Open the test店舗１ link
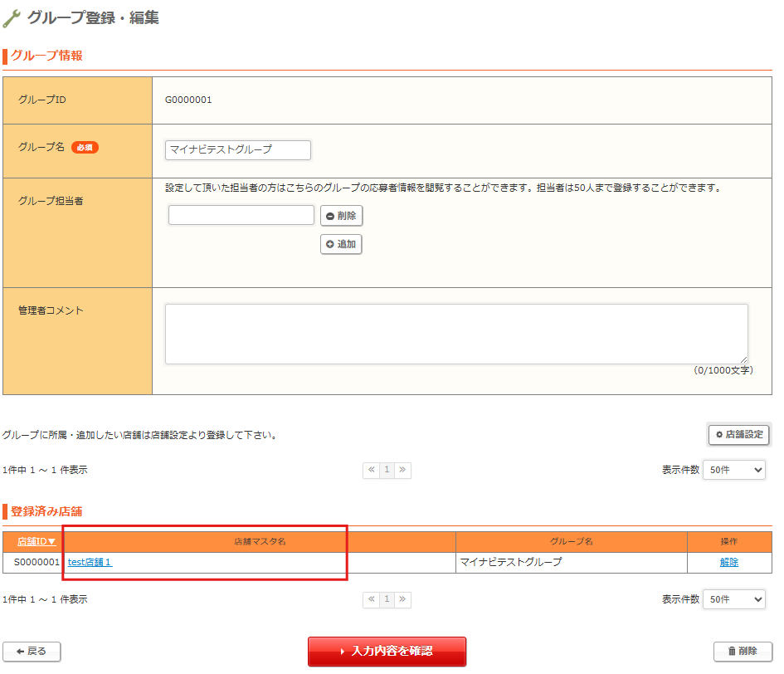This screenshot has width=784, height=674. 90,562
